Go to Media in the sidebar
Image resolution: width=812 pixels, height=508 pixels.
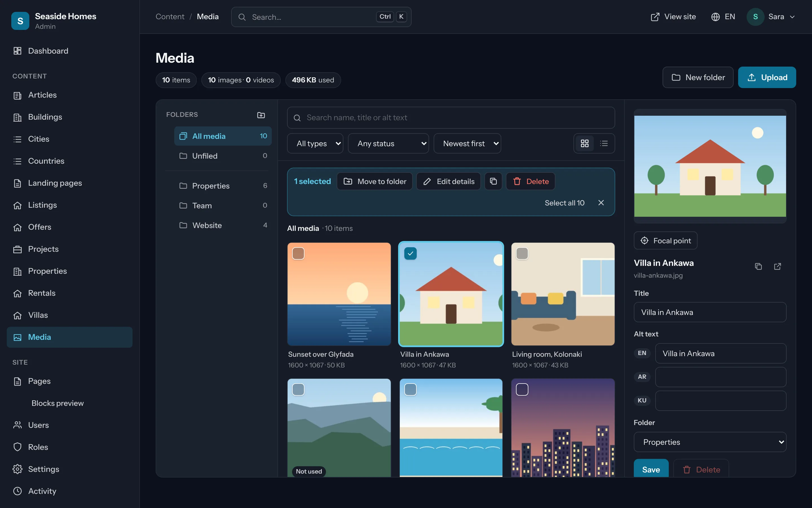click(x=69, y=337)
